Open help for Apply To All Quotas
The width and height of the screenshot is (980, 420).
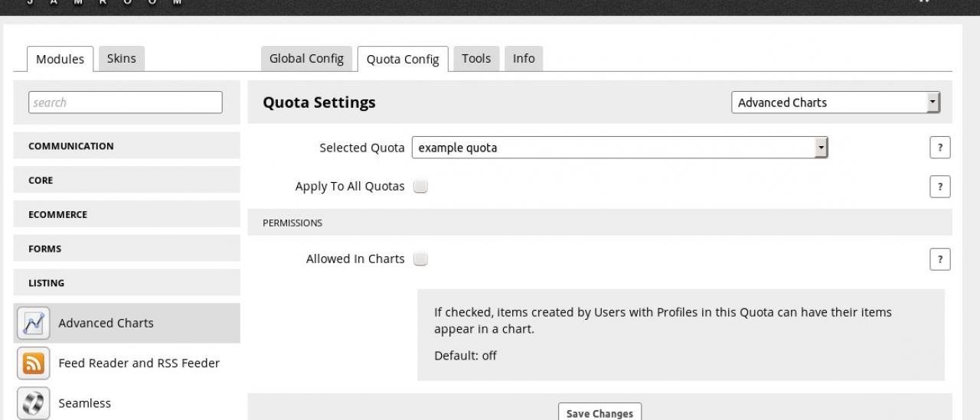pyautogui.click(x=939, y=187)
